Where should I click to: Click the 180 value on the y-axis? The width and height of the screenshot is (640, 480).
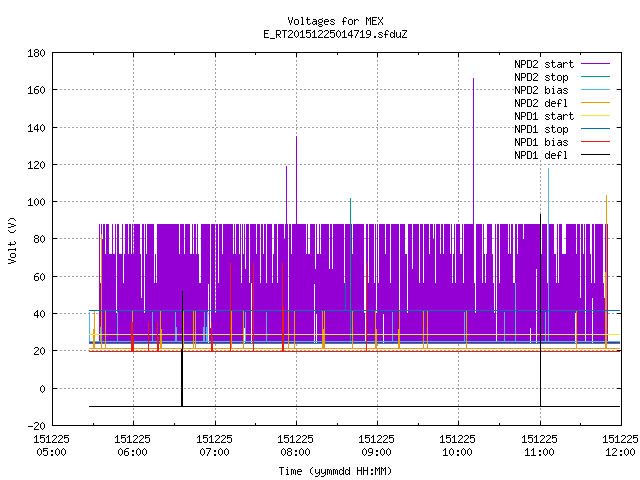click(x=36, y=53)
